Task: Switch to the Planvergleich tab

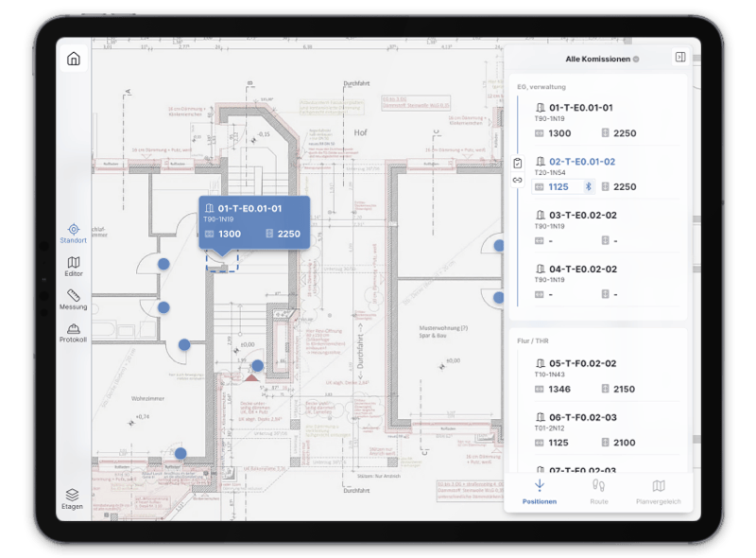Action: click(x=659, y=492)
